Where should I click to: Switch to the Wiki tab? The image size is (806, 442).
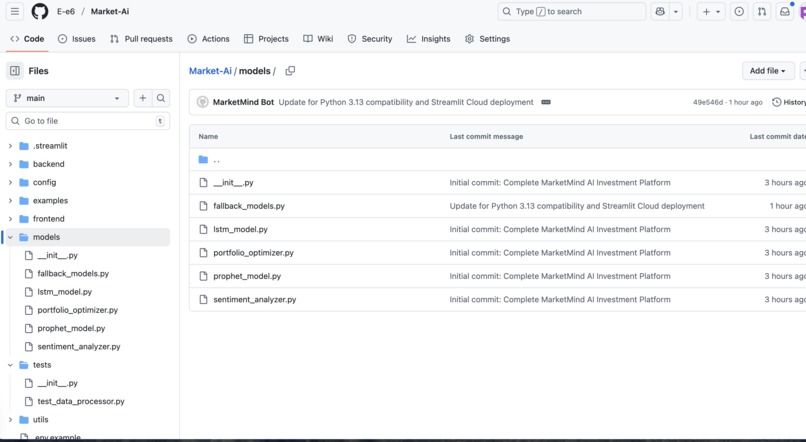(x=318, y=39)
